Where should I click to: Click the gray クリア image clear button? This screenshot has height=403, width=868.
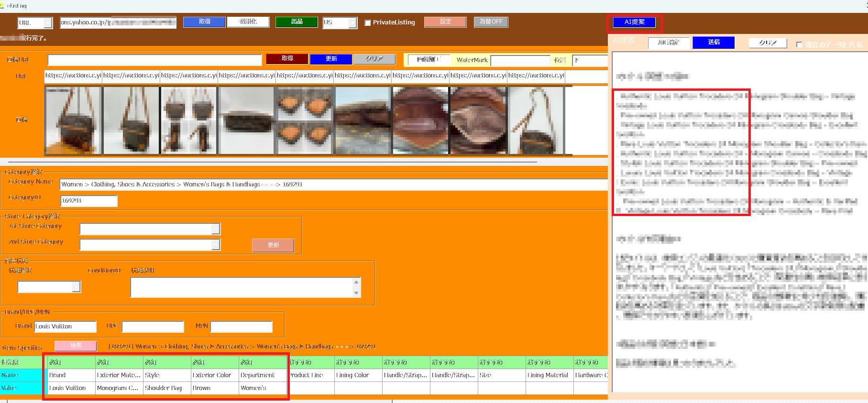374,59
